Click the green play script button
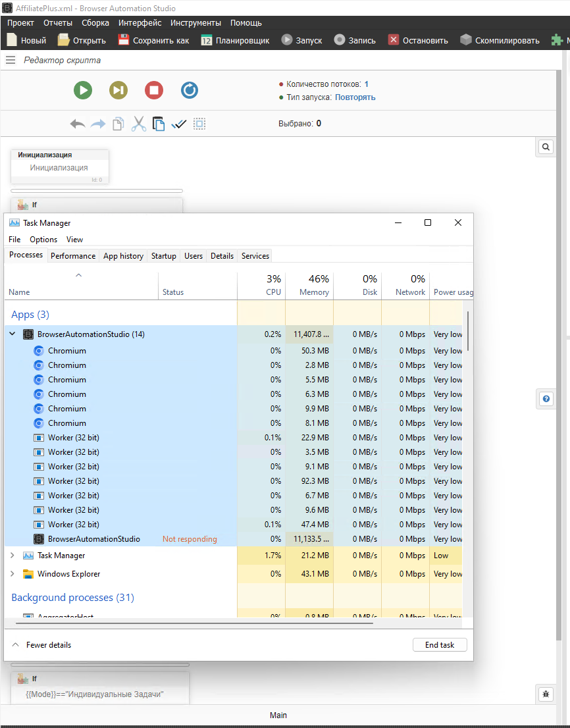 click(x=83, y=90)
